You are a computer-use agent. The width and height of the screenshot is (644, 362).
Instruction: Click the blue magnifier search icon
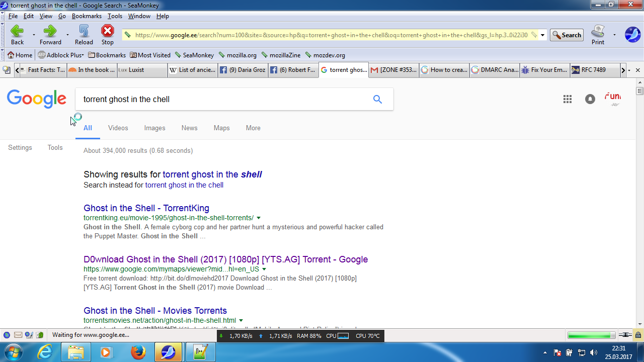click(x=378, y=100)
